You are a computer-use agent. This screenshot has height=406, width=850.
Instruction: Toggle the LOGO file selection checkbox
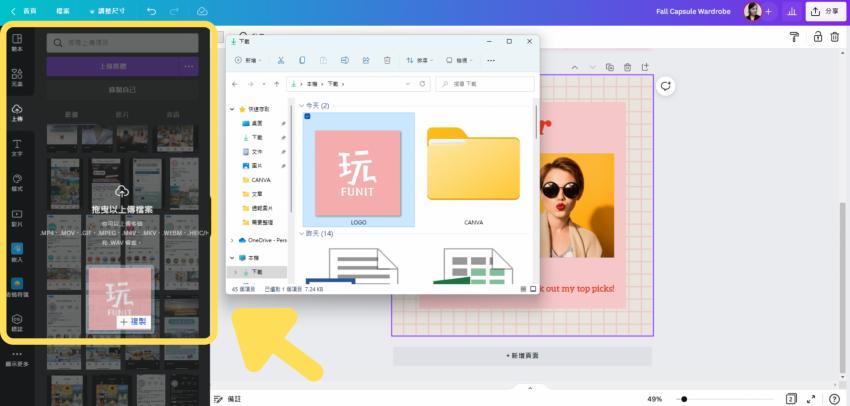pyautogui.click(x=307, y=117)
